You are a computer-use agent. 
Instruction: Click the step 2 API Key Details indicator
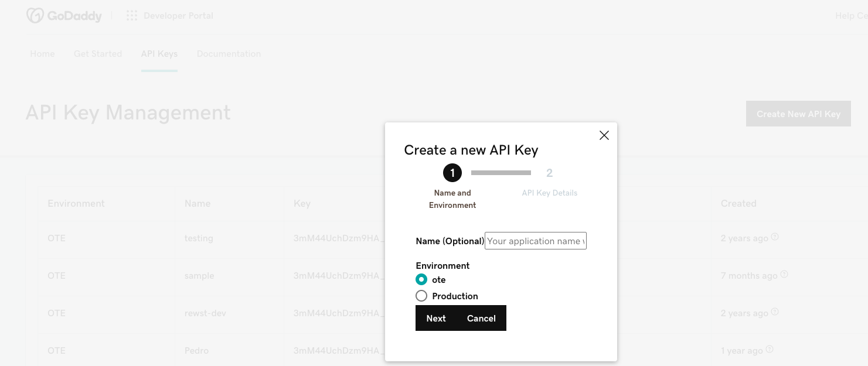(x=549, y=173)
